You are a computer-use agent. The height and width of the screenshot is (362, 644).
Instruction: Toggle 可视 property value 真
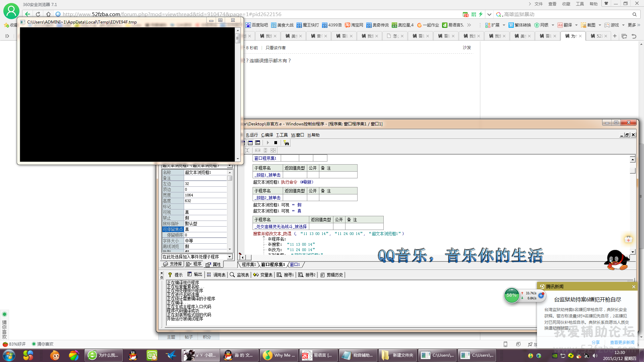(205, 212)
